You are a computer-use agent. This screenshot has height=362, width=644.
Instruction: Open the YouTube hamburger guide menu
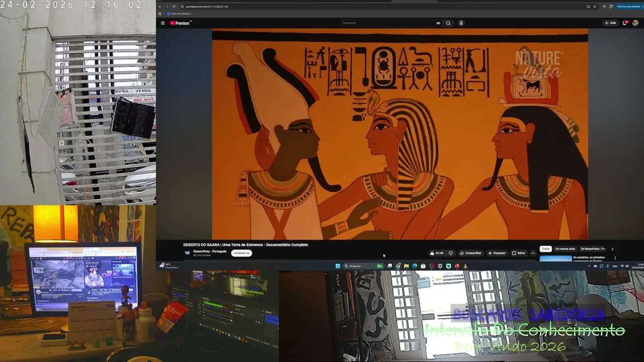tap(163, 23)
